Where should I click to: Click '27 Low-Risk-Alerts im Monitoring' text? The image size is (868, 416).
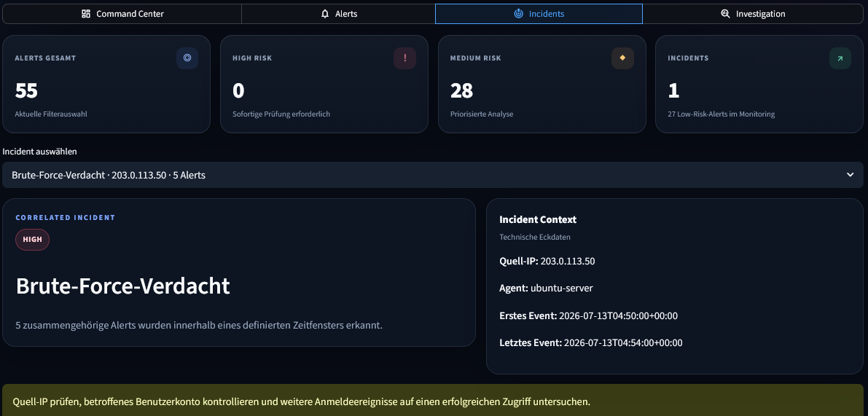click(x=722, y=114)
